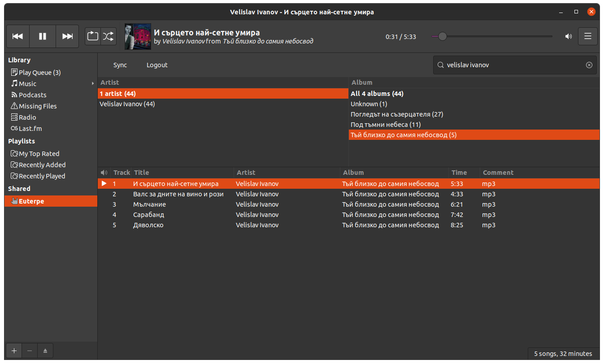Viewport: 604px width, 364px height.
Task: Select album Тъй близко до самия небосвод in browser
Action: [x=474, y=135]
